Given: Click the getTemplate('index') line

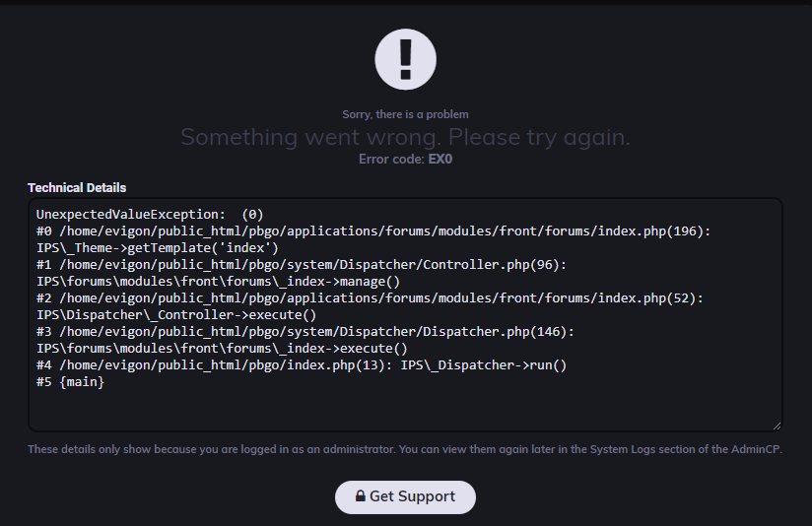Looking at the screenshot, I should (158, 248).
